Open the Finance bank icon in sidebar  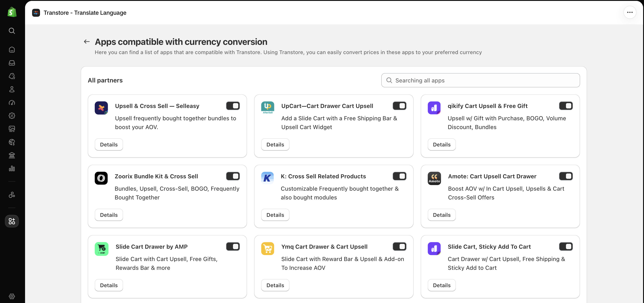pos(12,155)
